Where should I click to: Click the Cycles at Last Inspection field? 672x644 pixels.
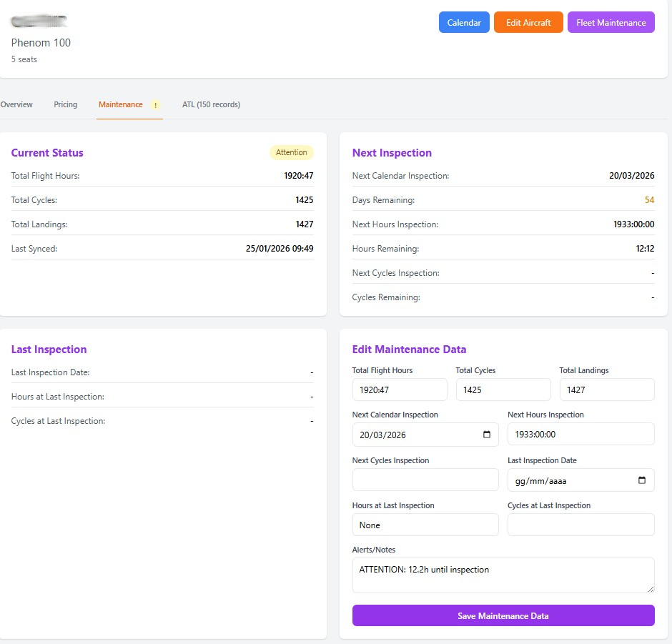point(580,525)
